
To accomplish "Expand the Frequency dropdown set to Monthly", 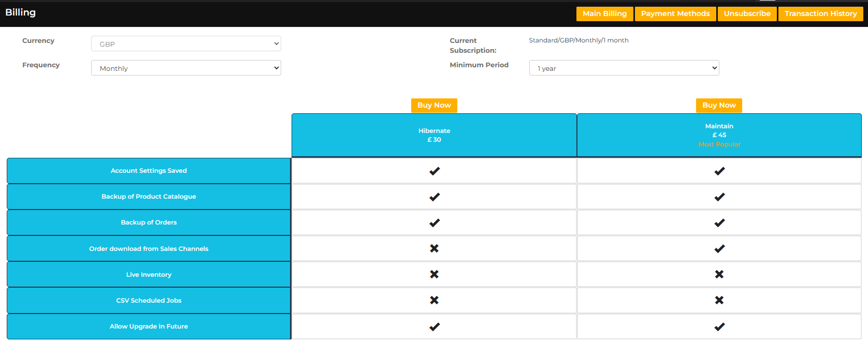I will pos(186,68).
